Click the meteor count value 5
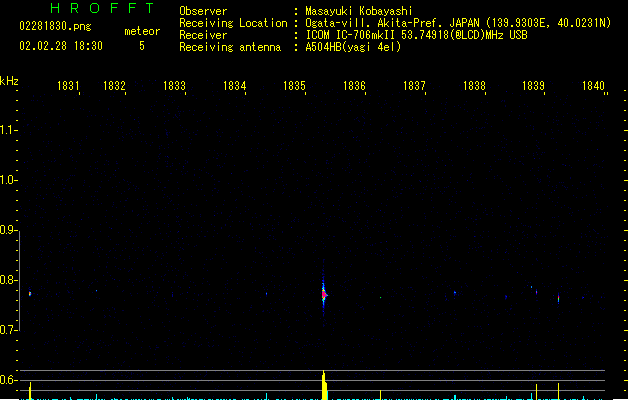The image size is (629, 400). click(142, 46)
